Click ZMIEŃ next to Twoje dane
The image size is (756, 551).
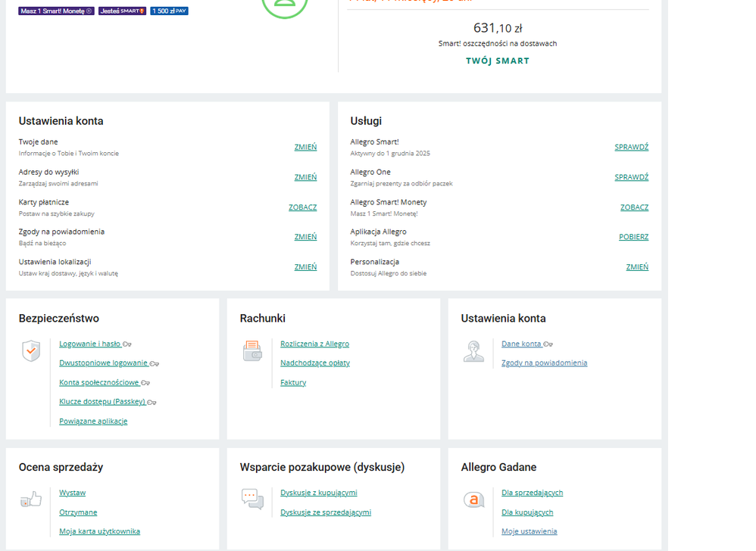pyautogui.click(x=305, y=147)
